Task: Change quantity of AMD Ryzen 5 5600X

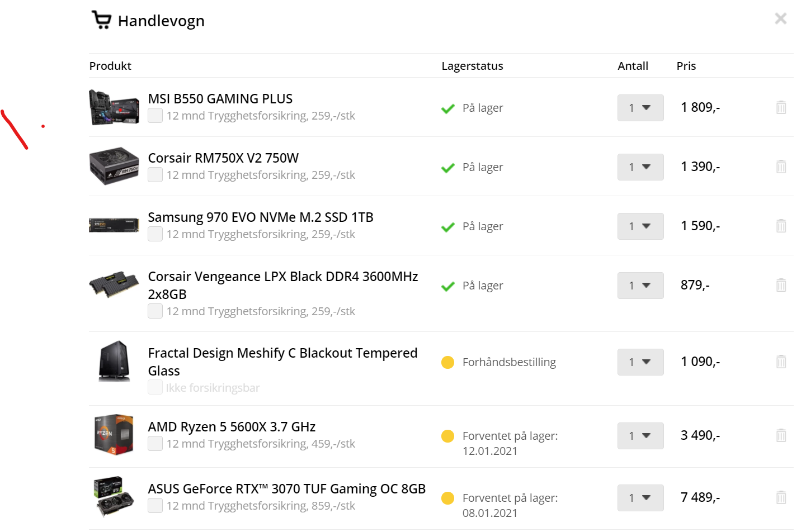Action: tap(640, 436)
